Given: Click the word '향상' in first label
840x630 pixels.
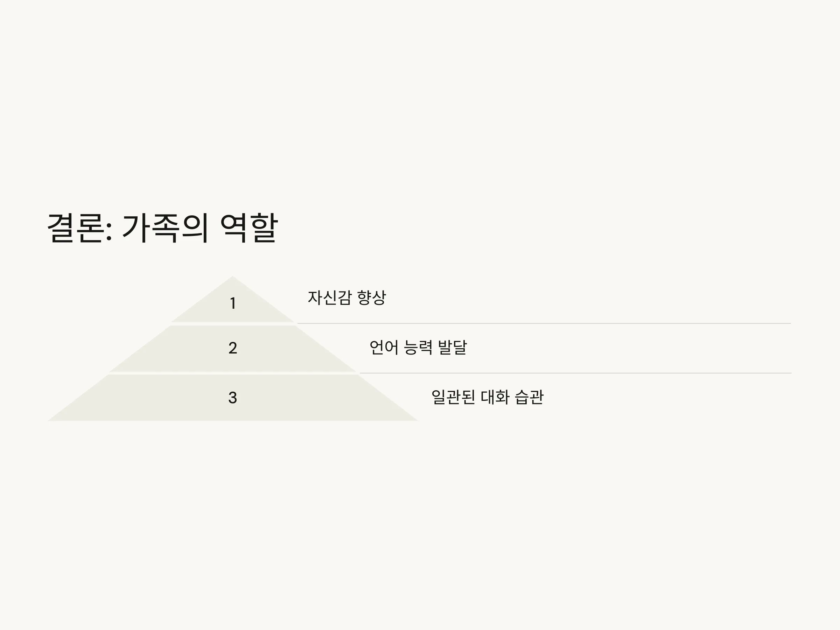Looking at the screenshot, I should 372,298.
